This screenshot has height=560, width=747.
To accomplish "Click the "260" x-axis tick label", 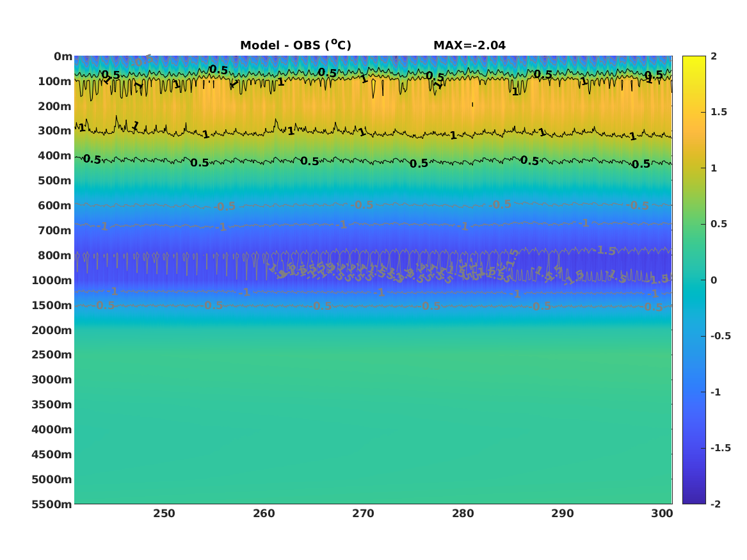I will click(x=264, y=513).
